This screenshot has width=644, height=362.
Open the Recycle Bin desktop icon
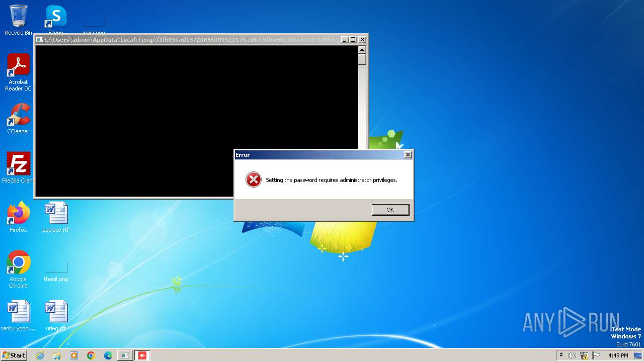pos(18,20)
